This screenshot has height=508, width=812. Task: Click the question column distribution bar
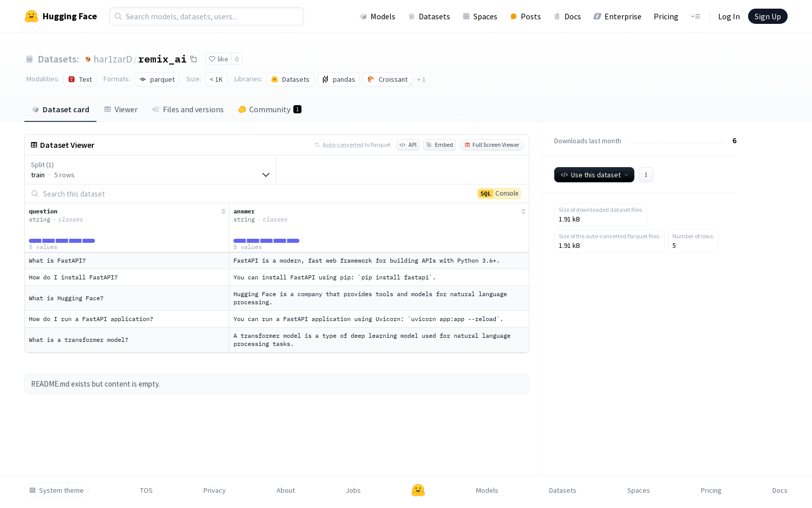(x=62, y=241)
